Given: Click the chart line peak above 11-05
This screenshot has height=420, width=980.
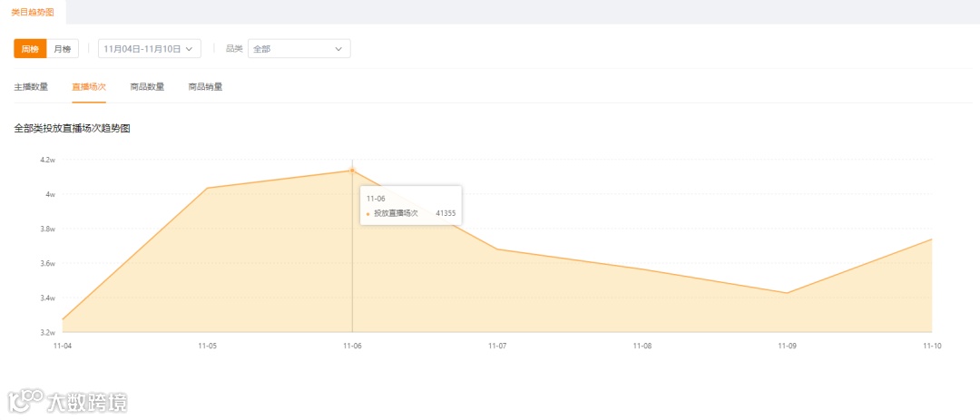Looking at the screenshot, I should [208, 188].
